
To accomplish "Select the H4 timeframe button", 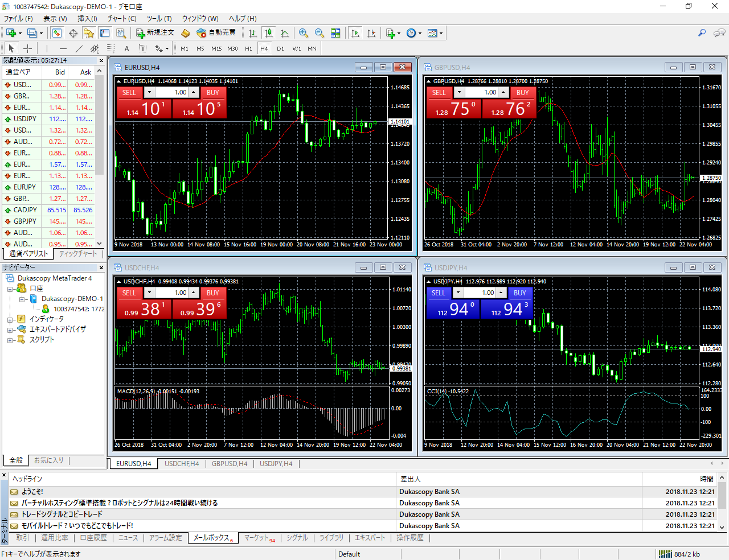I will (x=264, y=48).
